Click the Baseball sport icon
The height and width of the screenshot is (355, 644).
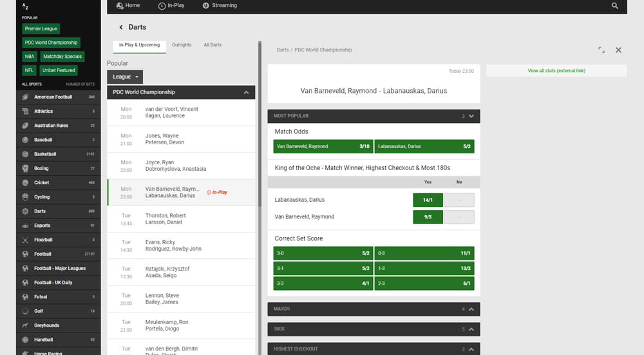(x=26, y=140)
